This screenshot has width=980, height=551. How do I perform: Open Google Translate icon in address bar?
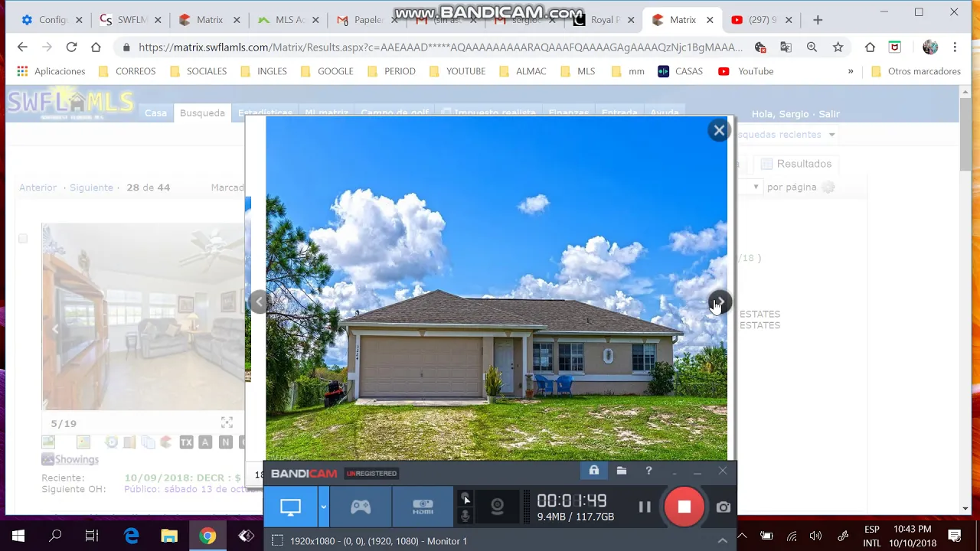tap(786, 47)
